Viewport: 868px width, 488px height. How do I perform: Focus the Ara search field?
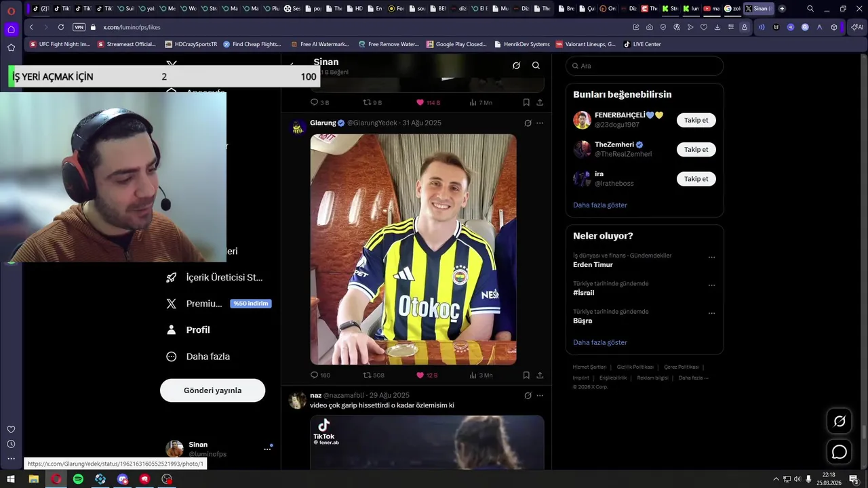tap(644, 66)
